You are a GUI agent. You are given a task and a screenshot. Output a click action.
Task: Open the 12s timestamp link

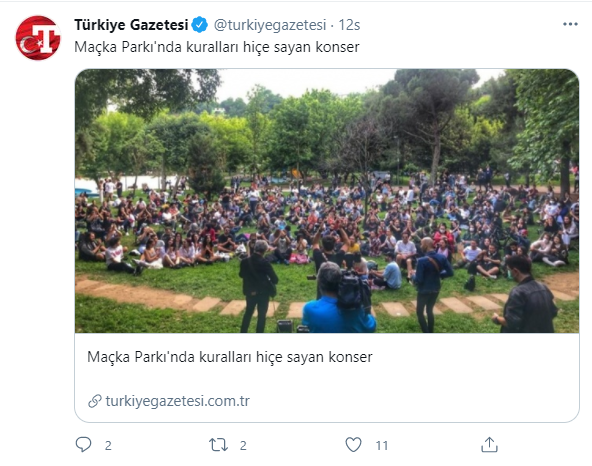click(349, 25)
